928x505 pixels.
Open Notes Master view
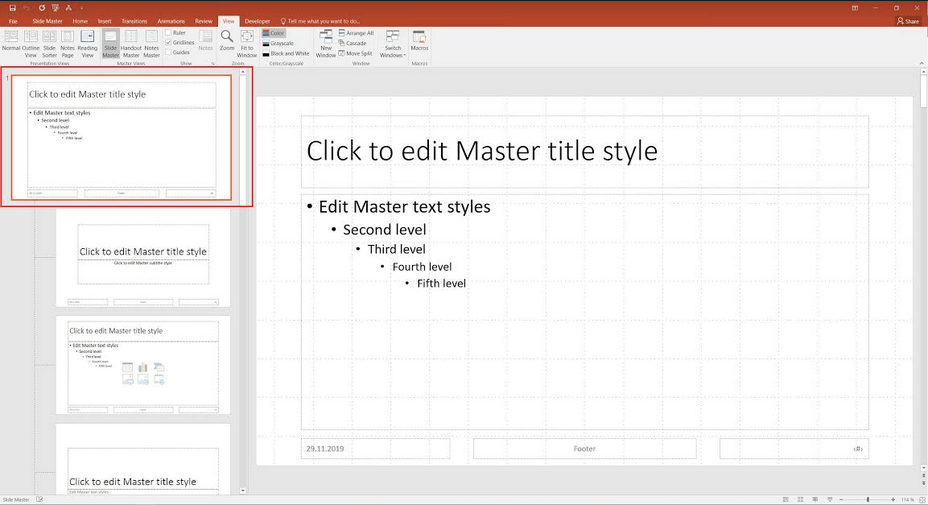tap(152, 44)
